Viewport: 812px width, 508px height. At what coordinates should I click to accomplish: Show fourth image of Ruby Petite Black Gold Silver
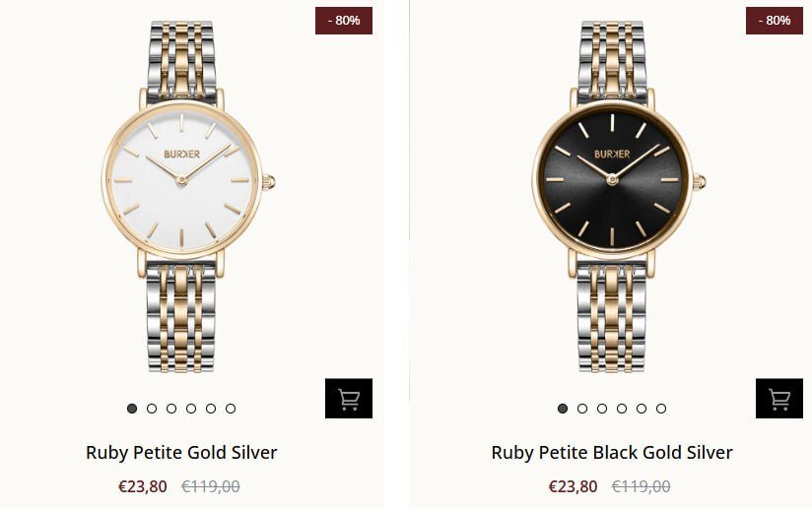[x=622, y=409]
